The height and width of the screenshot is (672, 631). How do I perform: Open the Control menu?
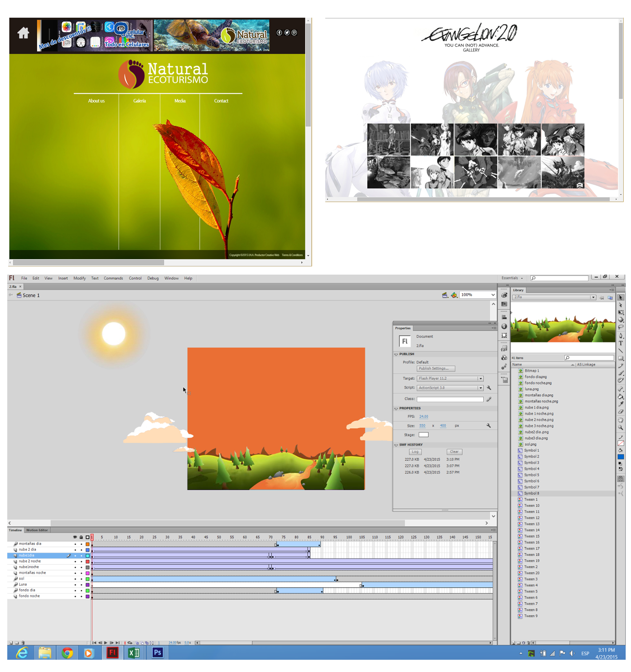pyautogui.click(x=135, y=278)
